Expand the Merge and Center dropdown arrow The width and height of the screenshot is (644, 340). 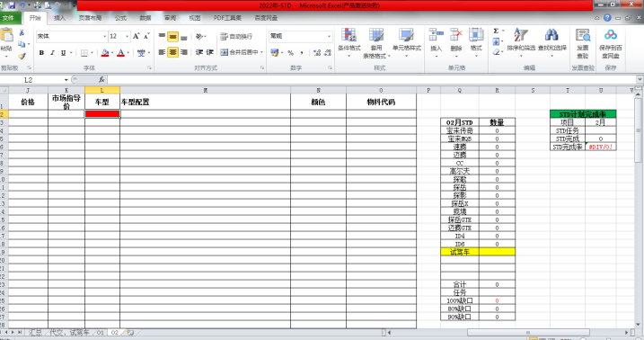pos(261,52)
